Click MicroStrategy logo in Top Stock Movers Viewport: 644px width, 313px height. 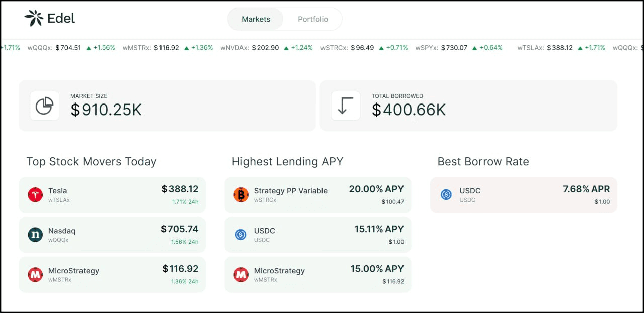[x=35, y=275]
